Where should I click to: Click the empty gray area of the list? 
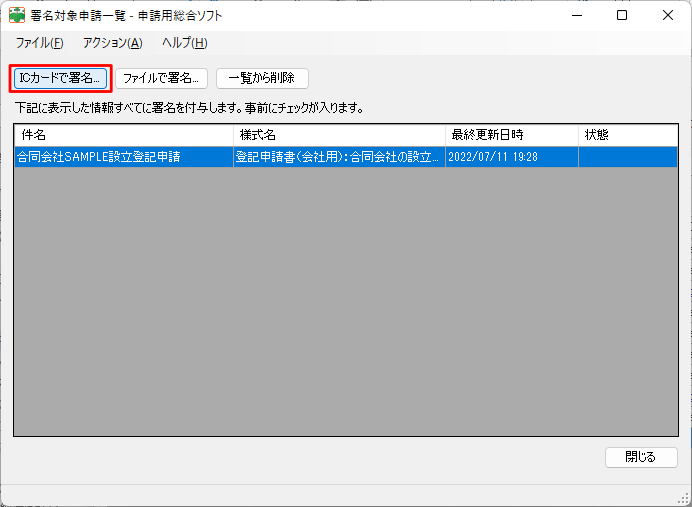pyautogui.click(x=345, y=300)
